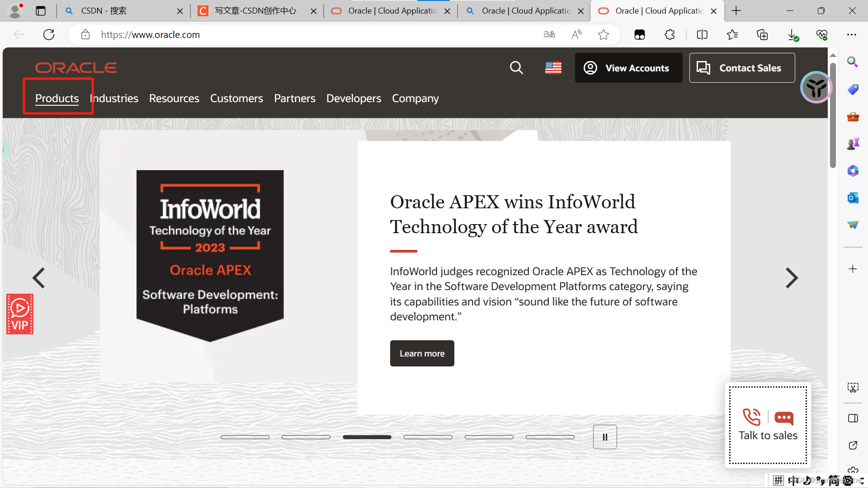Click the Learn more button
This screenshot has height=488, width=868.
422,353
